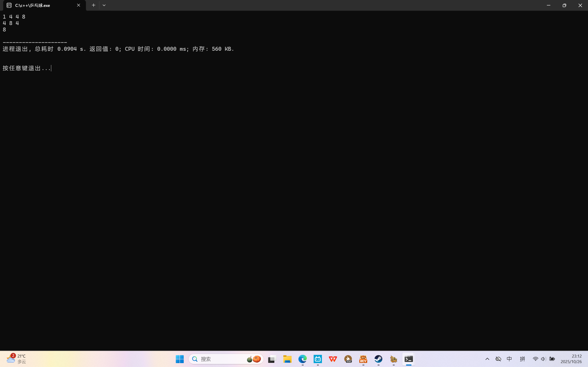Show hidden system tray icons
588x367 pixels.
point(487,359)
